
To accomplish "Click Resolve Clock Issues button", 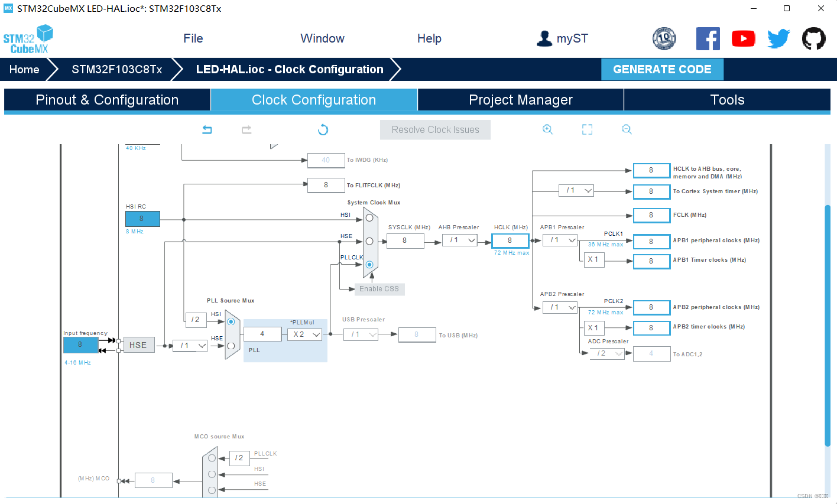I will pyautogui.click(x=435, y=130).
